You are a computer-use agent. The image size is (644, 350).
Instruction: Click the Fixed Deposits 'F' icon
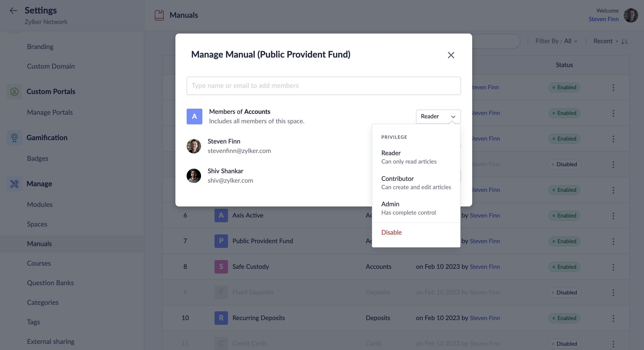pos(221,292)
